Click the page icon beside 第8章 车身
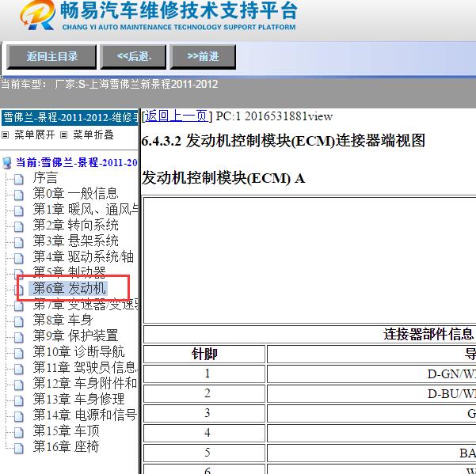This screenshot has width=476, height=474. coord(19,321)
